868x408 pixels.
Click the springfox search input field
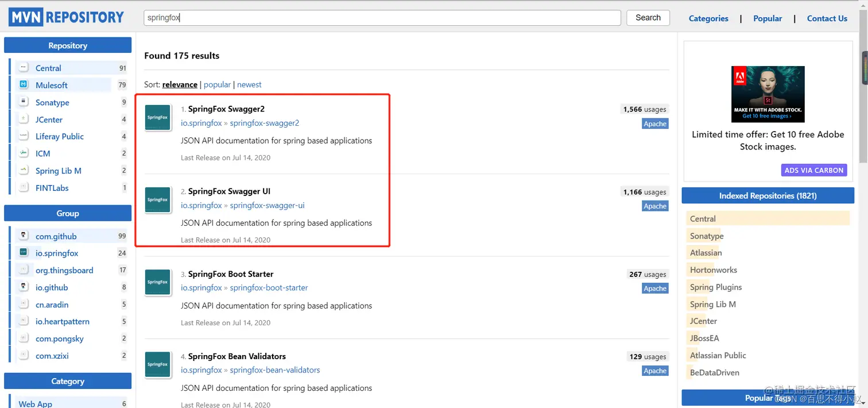[382, 18]
